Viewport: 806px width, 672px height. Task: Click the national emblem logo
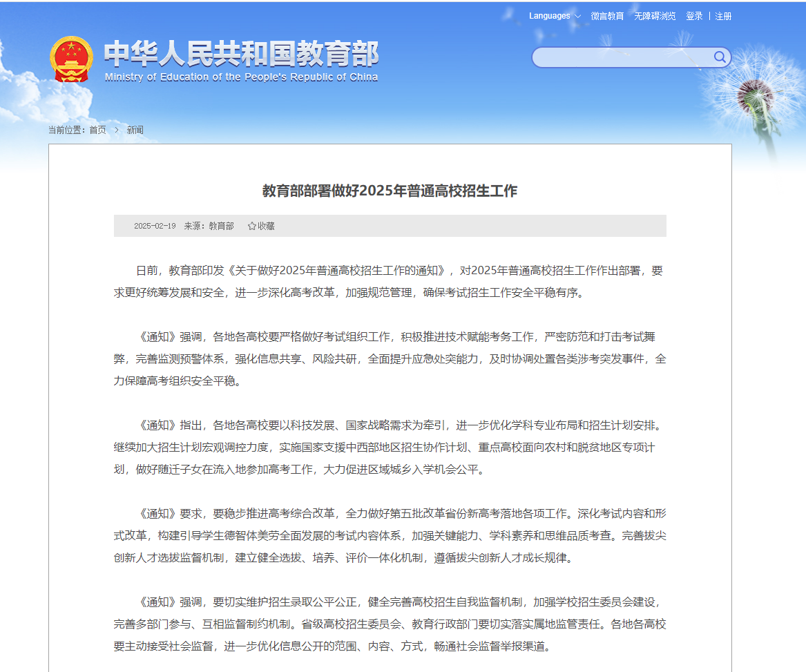click(x=71, y=59)
